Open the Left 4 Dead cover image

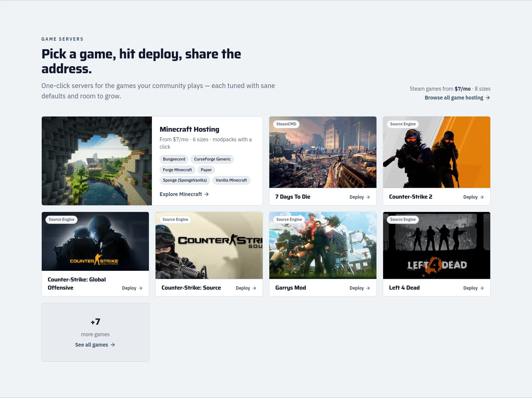[437, 245]
